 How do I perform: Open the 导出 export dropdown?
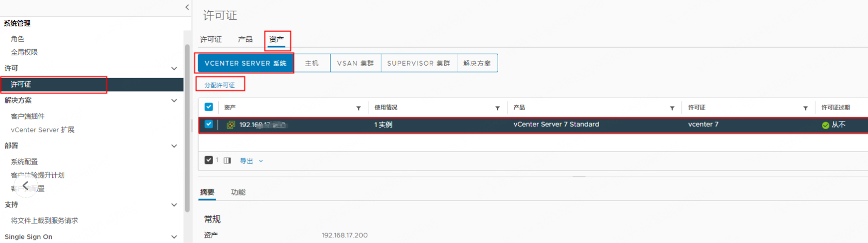tap(251, 161)
